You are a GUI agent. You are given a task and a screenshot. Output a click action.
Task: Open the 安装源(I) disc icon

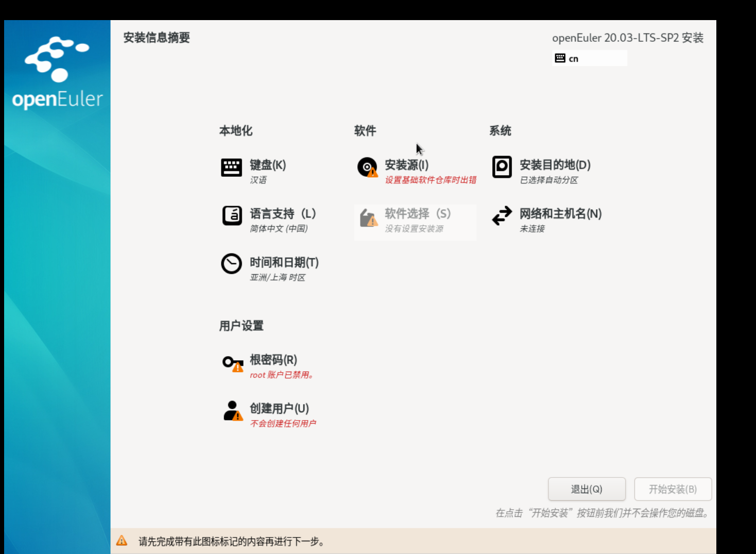coord(368,167)
